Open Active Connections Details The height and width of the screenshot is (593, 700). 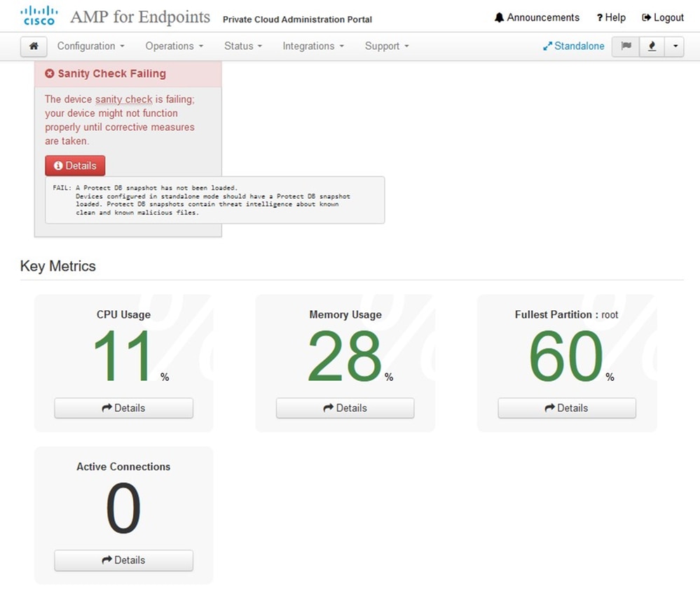[x=123, y=560]
